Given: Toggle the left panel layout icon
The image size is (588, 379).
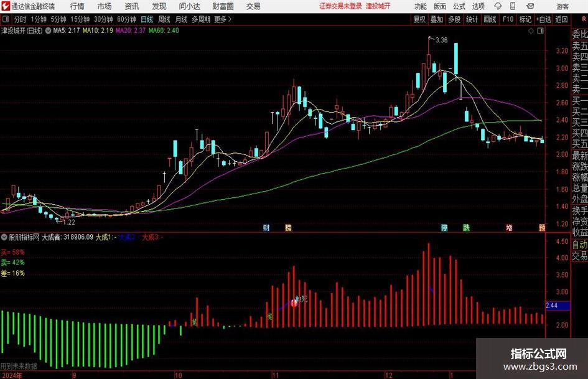Looking at the screenshot, I should click(5, 19).
